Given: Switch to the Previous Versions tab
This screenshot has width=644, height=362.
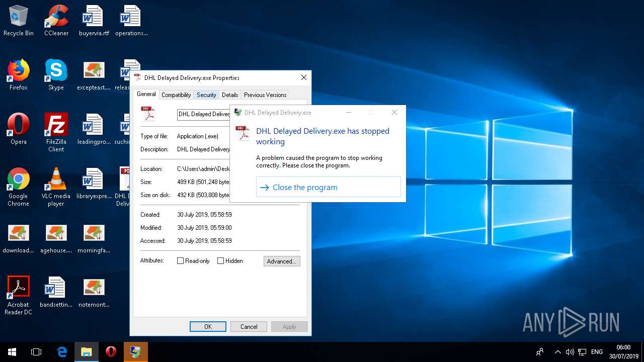Looking at the screenshot, I should 265,95.
